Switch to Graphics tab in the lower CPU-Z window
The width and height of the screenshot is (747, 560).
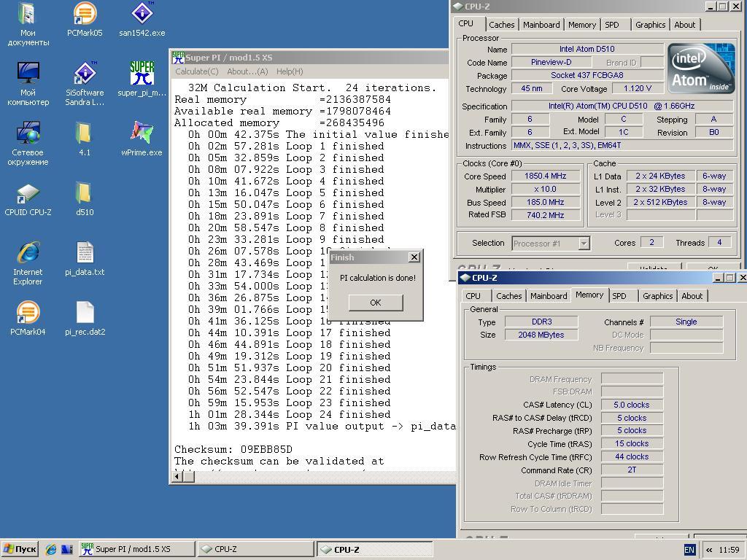click(657, 296)
